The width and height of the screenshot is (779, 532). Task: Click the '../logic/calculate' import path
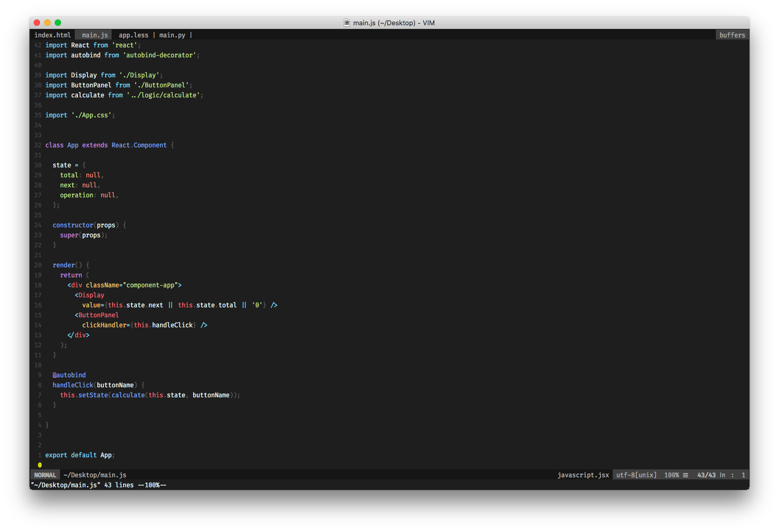tap(163, 95)
